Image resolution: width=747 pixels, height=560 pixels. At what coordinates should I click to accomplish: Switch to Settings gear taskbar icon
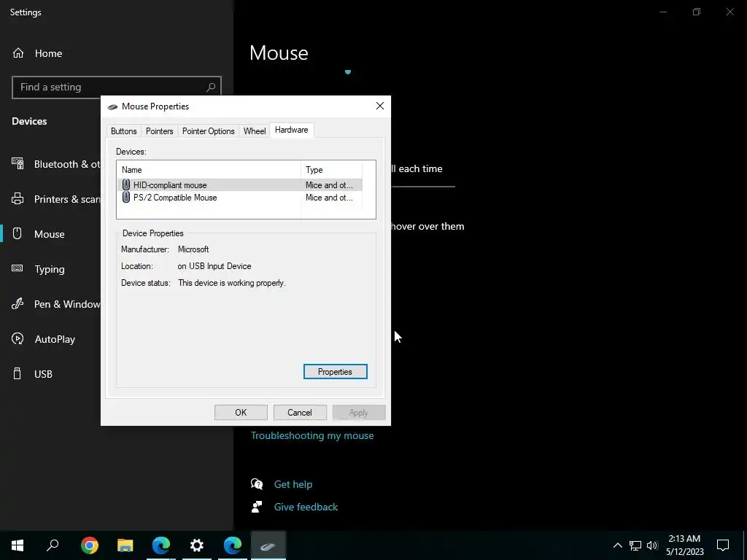[x=197, y=545]
